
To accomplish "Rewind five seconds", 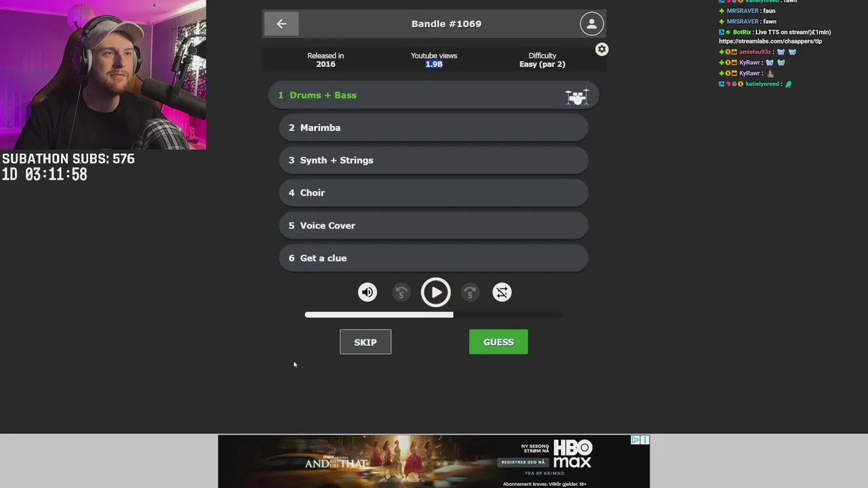I will click(401, 292).
